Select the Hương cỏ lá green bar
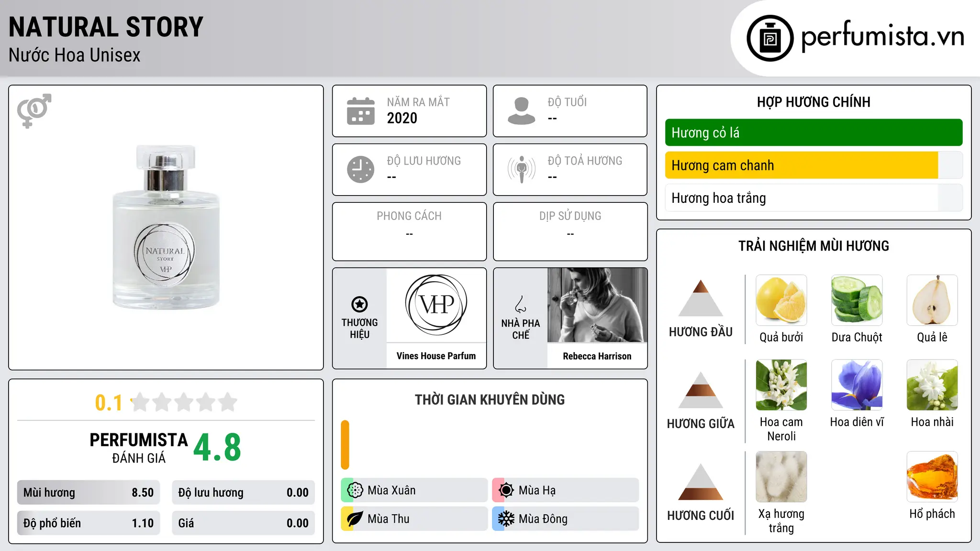This screenshot has height=551, width=980. click(813, 132)
